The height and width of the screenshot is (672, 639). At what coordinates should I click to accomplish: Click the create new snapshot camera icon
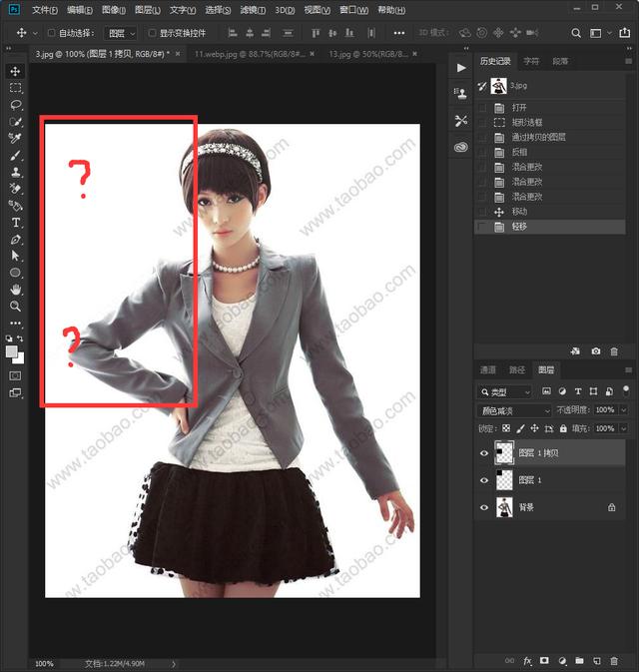[x=596, y=351]
